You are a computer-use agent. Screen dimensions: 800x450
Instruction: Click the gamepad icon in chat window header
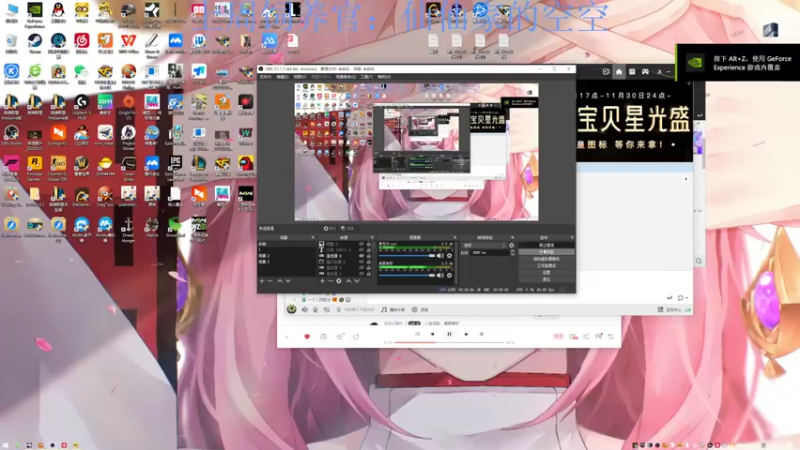tap(645, 72)
